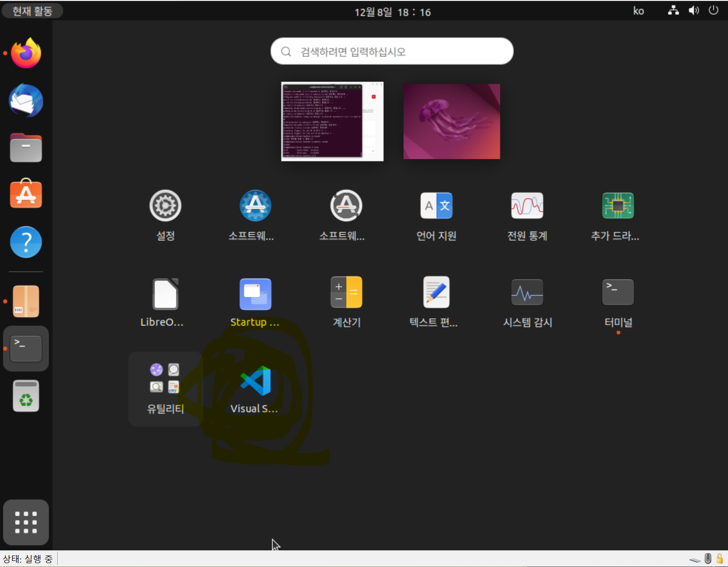
Task: Open the 유틸리티 utilities folder
Action: coord(165,389)
